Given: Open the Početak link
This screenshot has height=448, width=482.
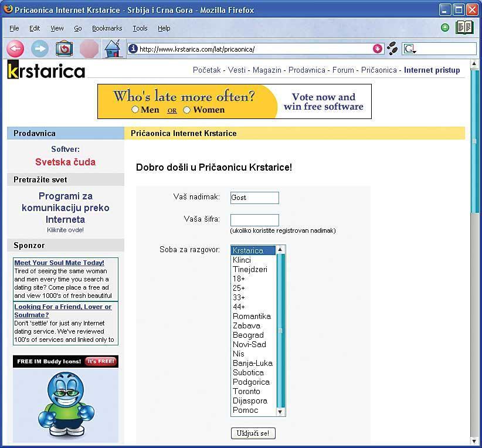Looking at the screenshot, I should [x=206, y=70].
